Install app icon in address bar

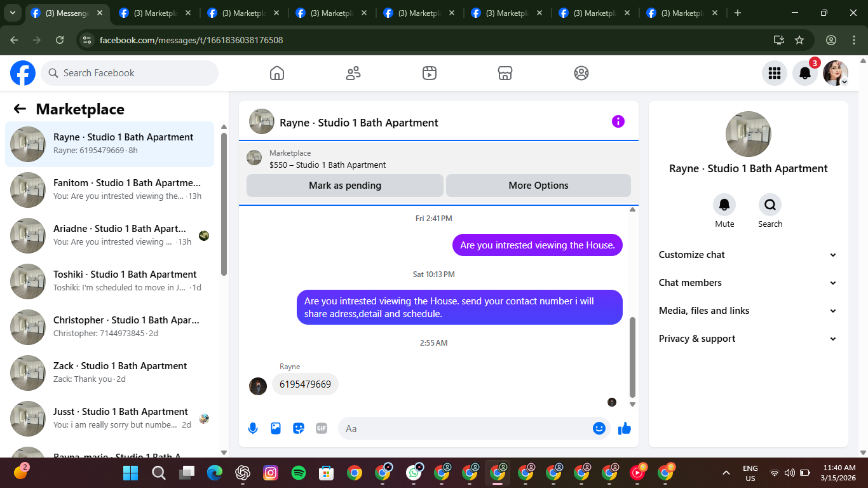(779, 40)
